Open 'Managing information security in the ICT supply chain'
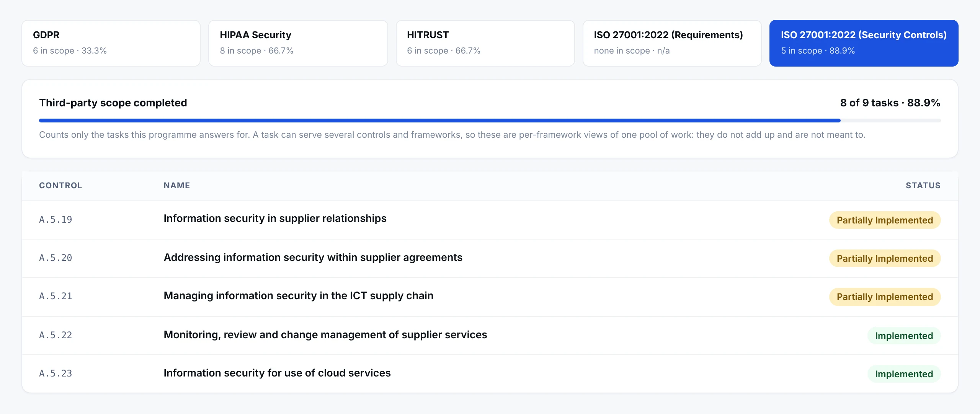This screenshot has height=414, width=980. click(298, 296)
